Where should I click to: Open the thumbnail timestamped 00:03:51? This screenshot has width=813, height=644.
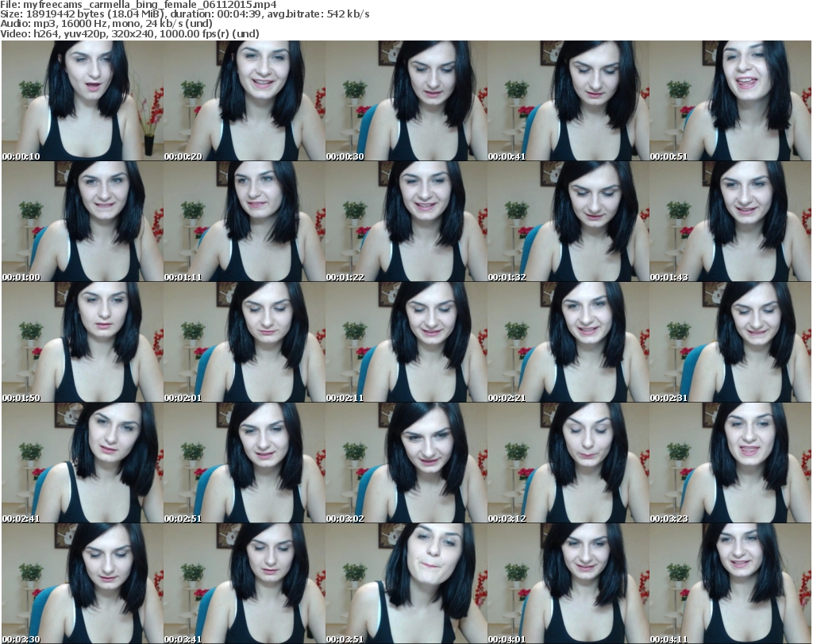coord(406,584)
